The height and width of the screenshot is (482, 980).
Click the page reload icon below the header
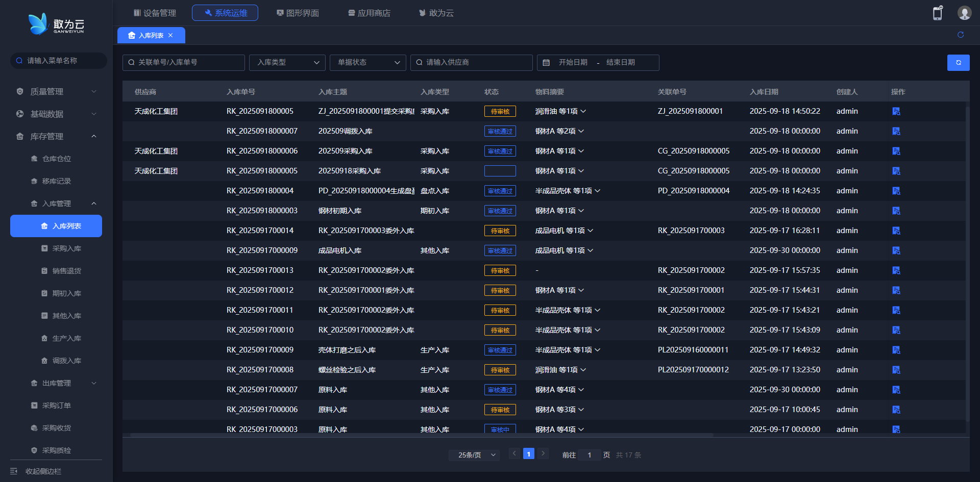[x=961, y=35]
